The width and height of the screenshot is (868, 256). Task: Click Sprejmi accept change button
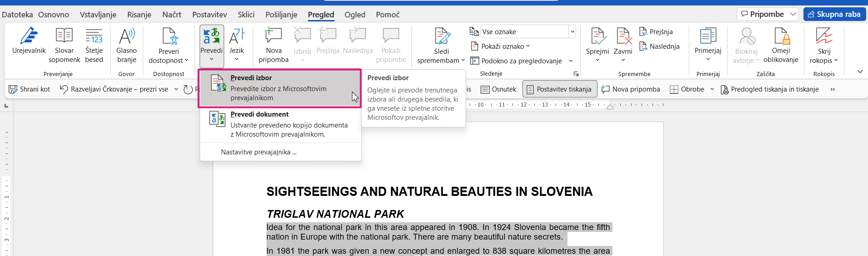click(x=597, y=46)
